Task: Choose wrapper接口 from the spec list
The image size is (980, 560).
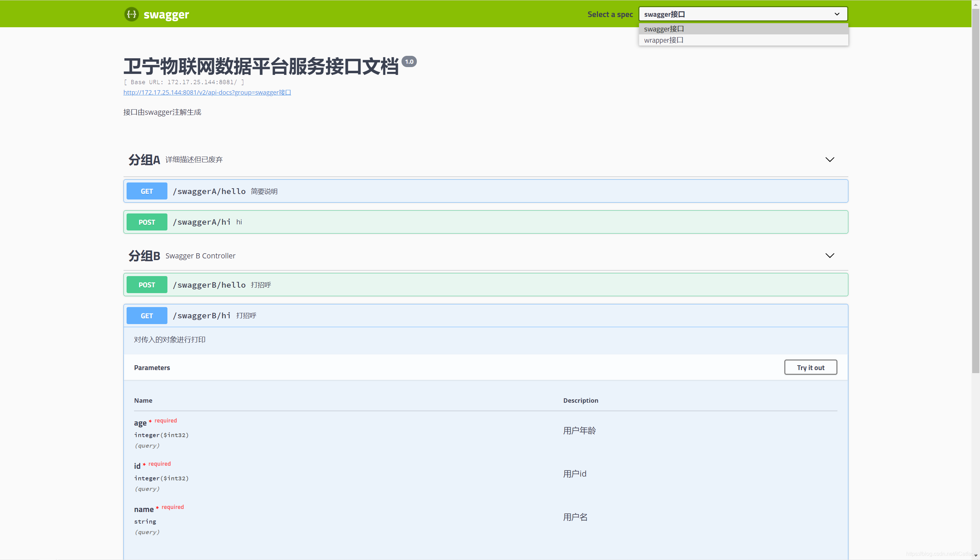Action: 664,40
